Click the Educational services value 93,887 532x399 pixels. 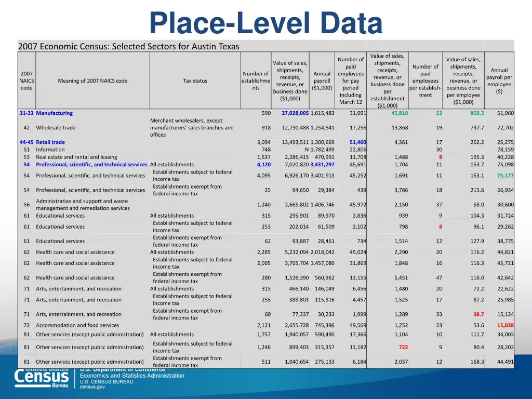(x=300, y=241)
